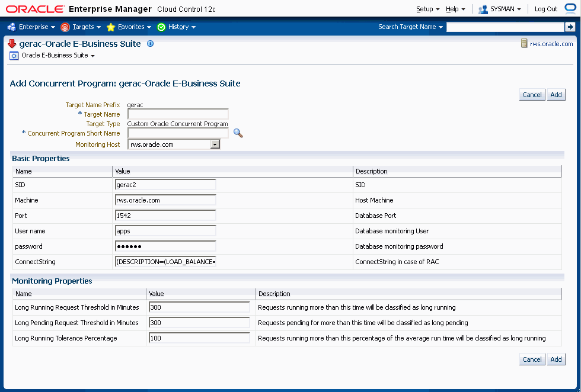The image size is (581, 392).
Task: Open the History menu
Action: click(x=181, y=27)
